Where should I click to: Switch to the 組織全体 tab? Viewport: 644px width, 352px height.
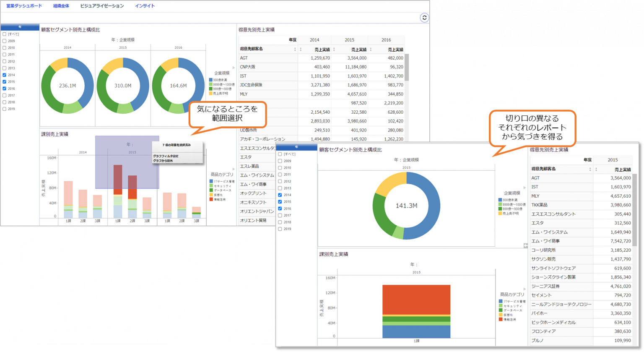coord(61,5)
